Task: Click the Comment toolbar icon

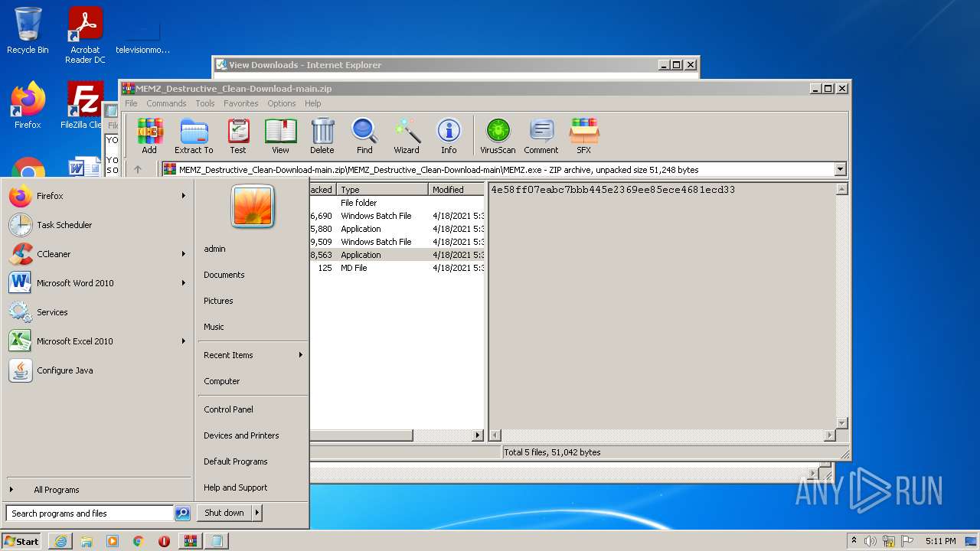Action: (x=541, y=136)
